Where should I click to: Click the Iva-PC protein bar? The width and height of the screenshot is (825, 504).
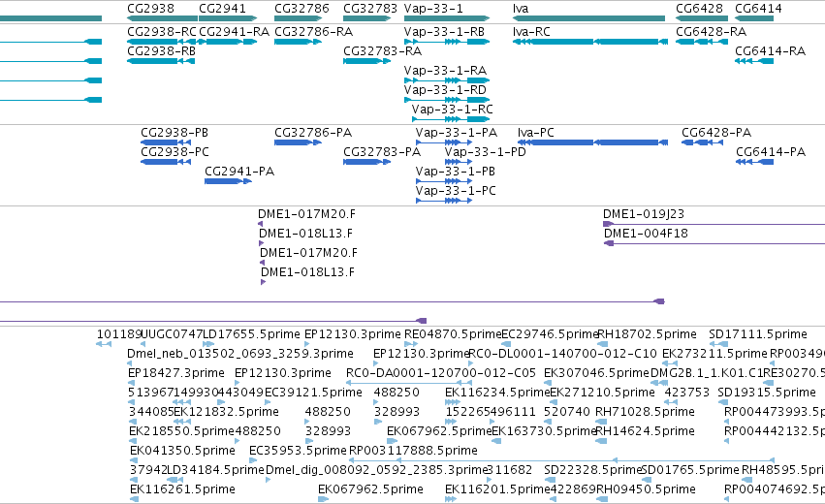[593, 142]
